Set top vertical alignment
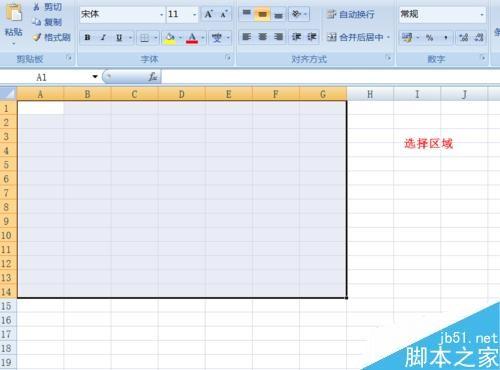Viewport: 500px width, 370px height. tap(247, 14)
